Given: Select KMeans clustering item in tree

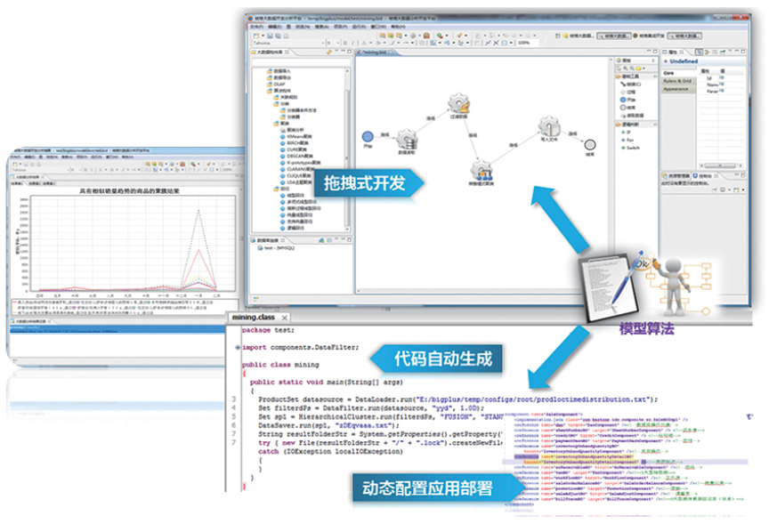Looking at the screenshot, I should [x=296, y=136].
